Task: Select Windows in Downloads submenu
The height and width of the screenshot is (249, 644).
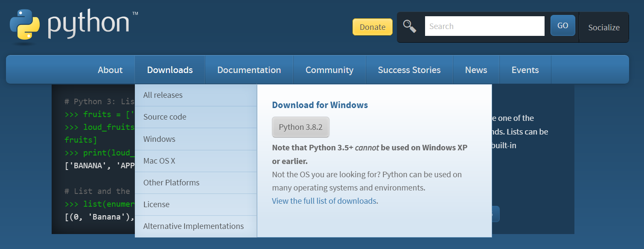Action: coord(159,139)
